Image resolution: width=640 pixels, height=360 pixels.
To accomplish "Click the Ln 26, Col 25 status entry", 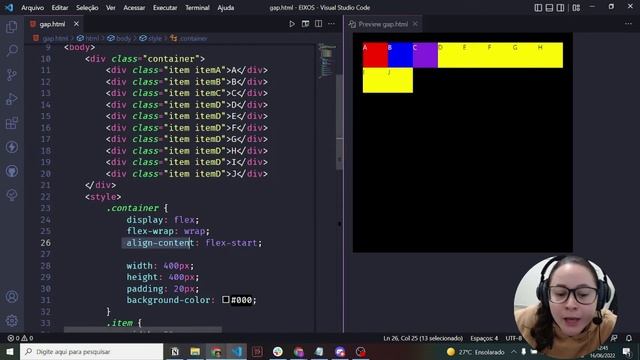I will click(423, 338).
